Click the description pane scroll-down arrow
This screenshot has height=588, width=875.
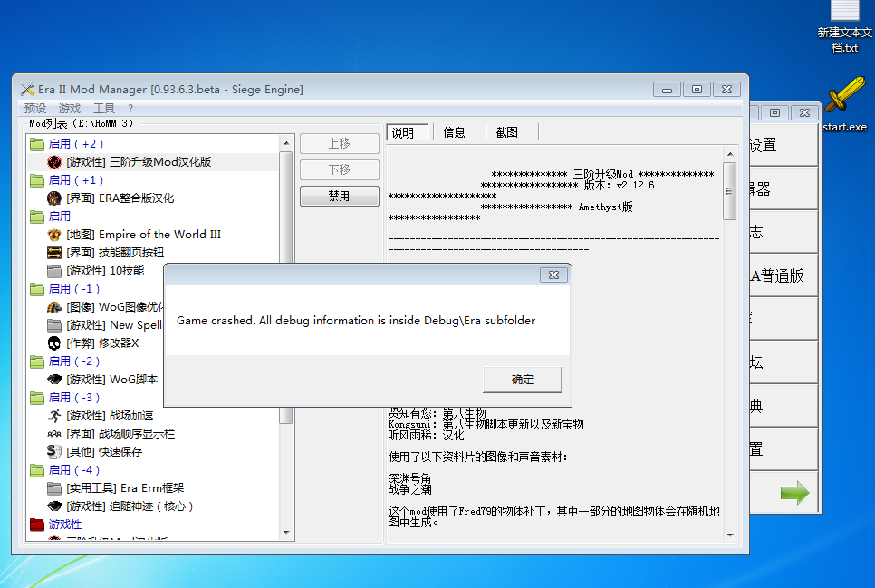(730, 535)
